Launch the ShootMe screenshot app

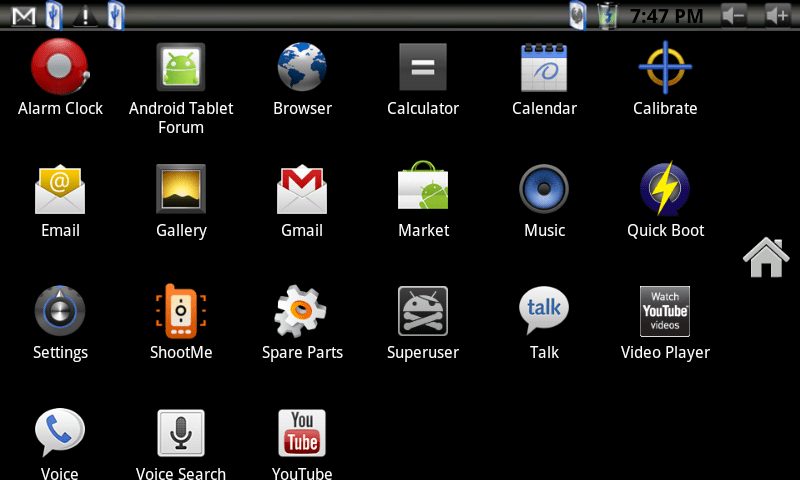pyautogui.click(x=181, y=311)
